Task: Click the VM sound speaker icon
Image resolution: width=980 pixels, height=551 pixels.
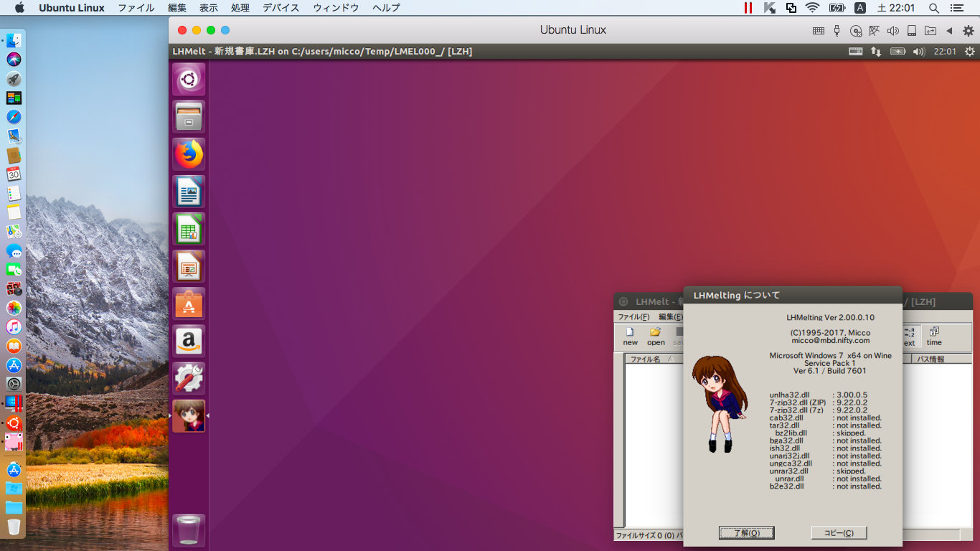Action: tap(893, 31)
